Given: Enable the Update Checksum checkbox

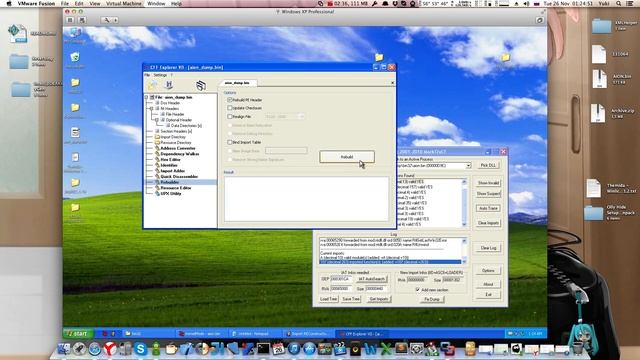Looking at the screenshot, I should coord(230,108).
